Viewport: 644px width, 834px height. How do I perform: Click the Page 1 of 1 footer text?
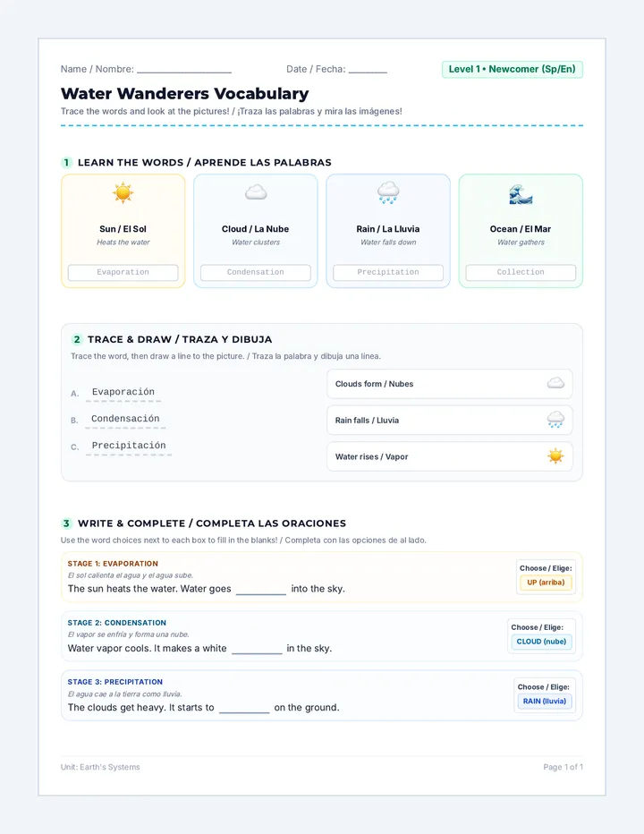click(563, 767)
